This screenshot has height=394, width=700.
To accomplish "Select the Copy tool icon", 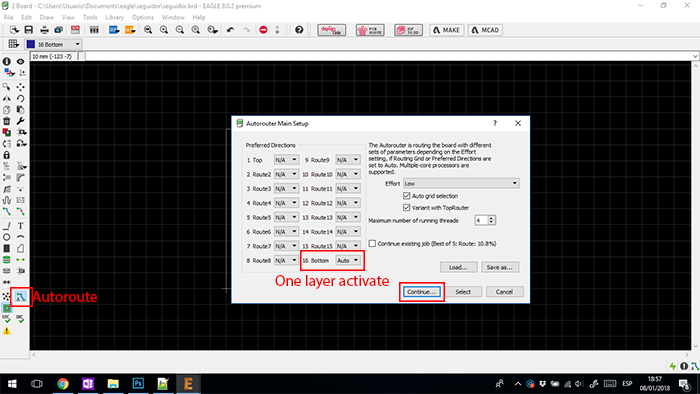I will point(7,110).
